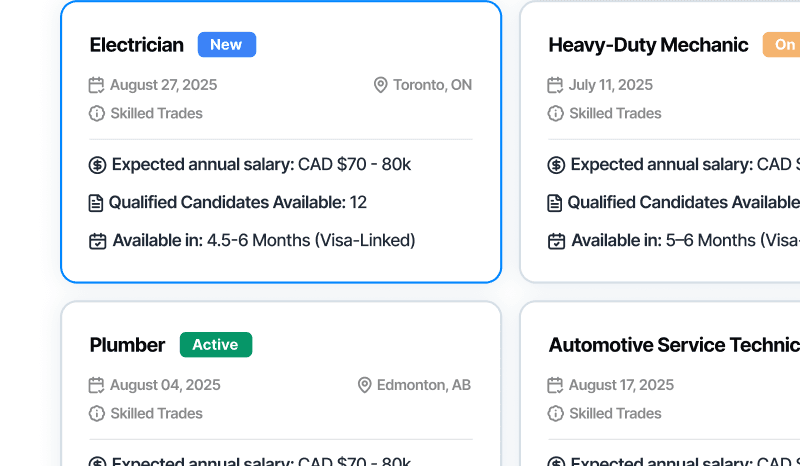Click the calendar icon beside August 17, 2025
The image size is (800, 466).
555,385
